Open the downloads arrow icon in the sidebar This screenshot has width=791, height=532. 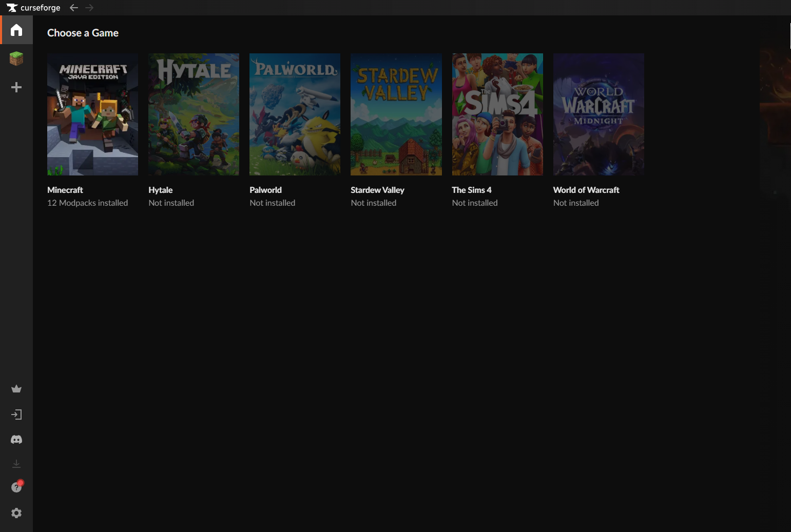point(16,464)
